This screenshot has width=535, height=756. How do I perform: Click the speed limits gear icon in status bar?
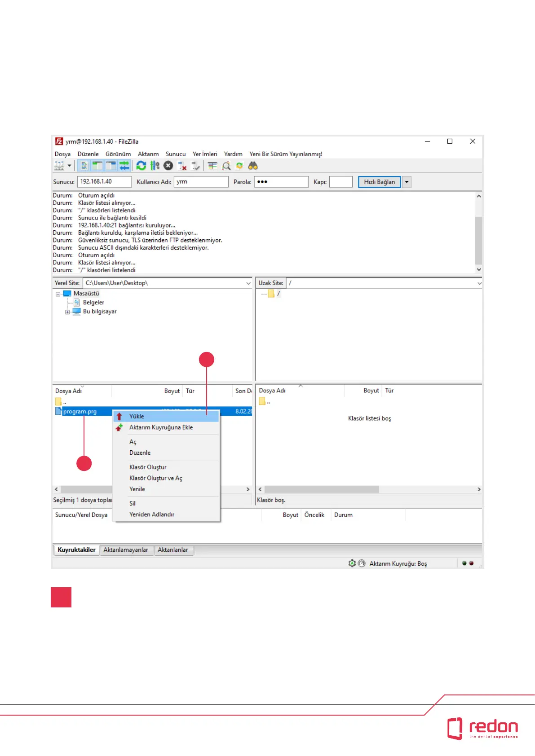352,563
